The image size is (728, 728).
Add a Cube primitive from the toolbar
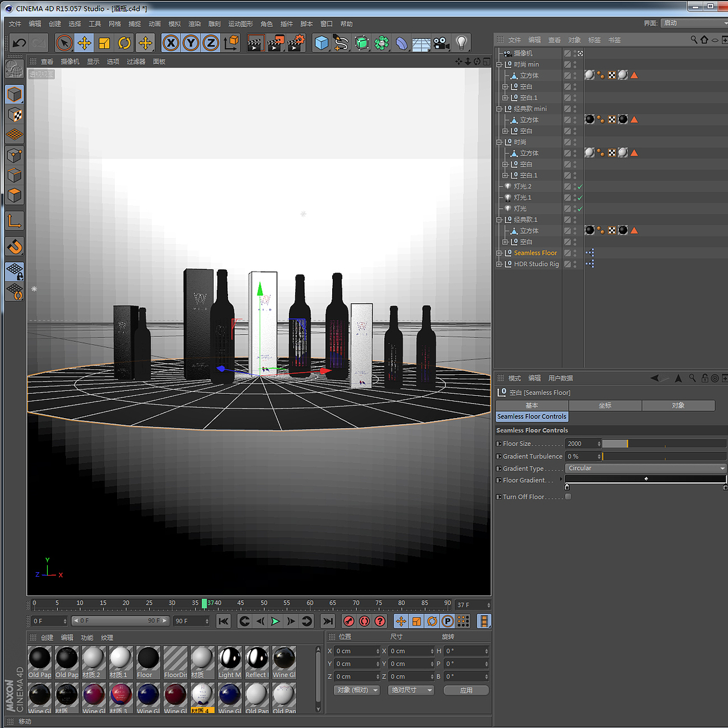tap(321, 43)
